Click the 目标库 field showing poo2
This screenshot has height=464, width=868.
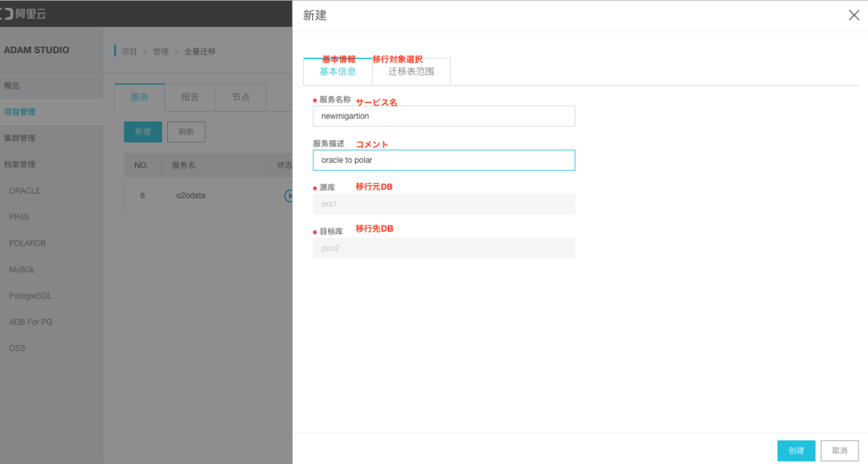pos(444,248)
